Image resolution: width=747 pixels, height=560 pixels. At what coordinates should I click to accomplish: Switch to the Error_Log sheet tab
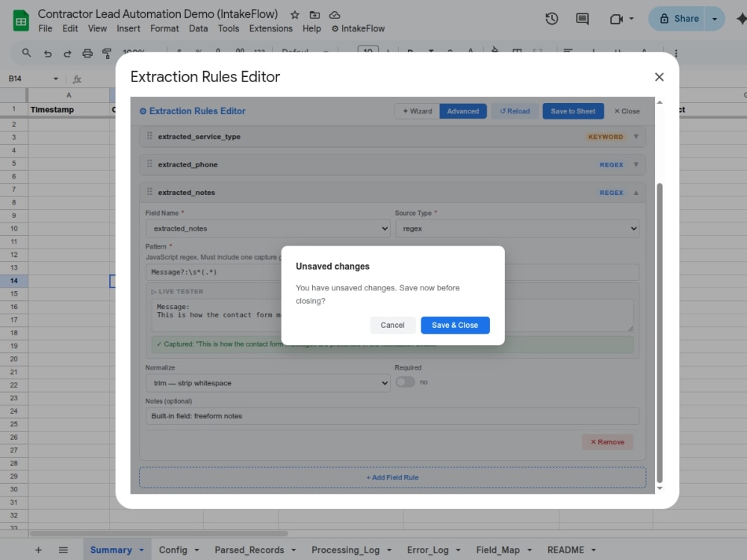[428, 550]
